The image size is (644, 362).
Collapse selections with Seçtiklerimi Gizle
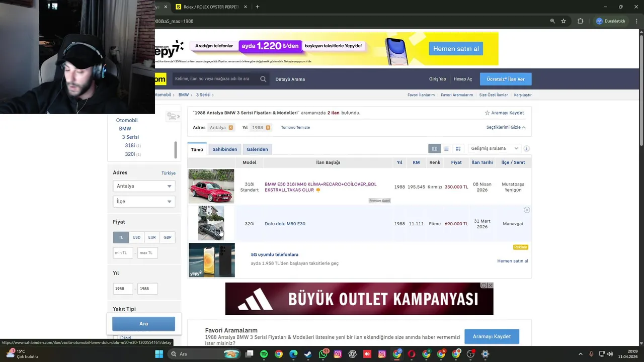pos(506,127)
